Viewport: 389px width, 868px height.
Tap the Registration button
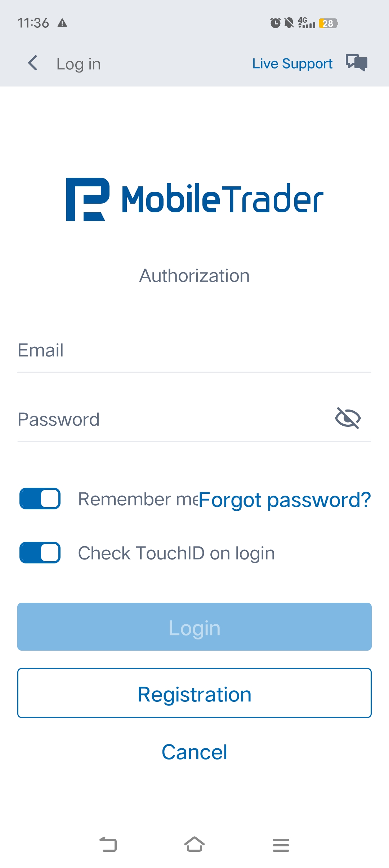click(x=194, y=693)
